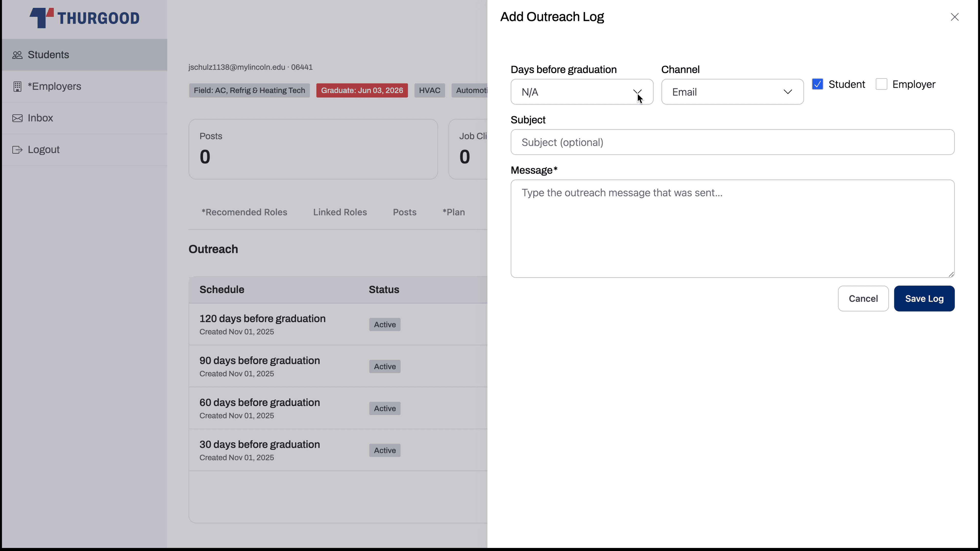Open the Channel dropdown showing Email

click(x=732, y=92)
